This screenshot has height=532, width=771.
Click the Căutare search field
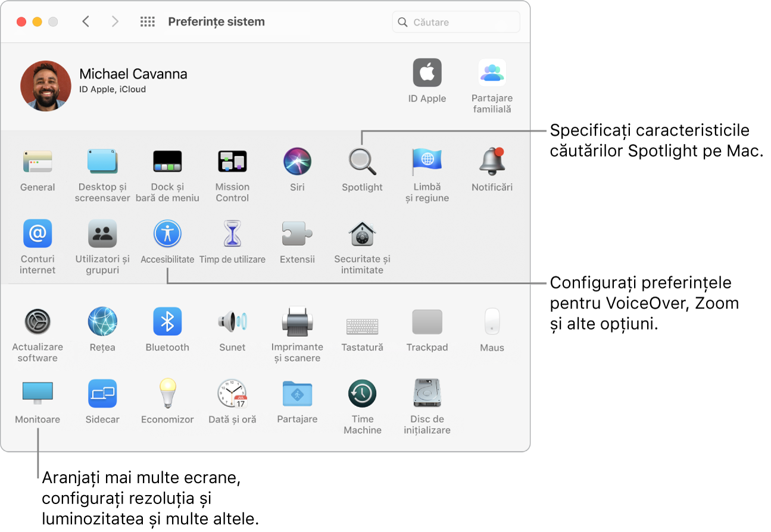coord(456,22)
